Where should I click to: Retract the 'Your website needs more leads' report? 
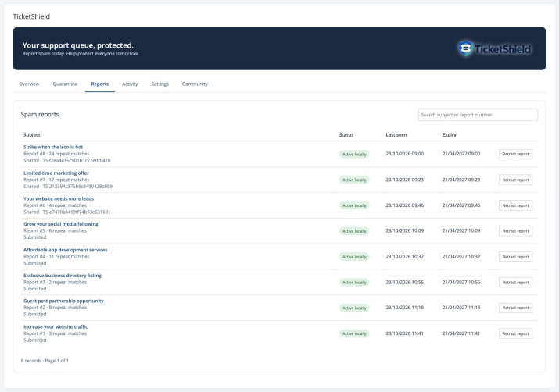point(515,205)
